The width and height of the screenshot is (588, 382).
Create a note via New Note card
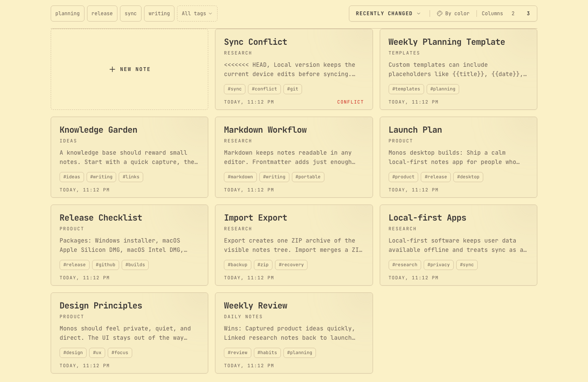click(129, 69)
